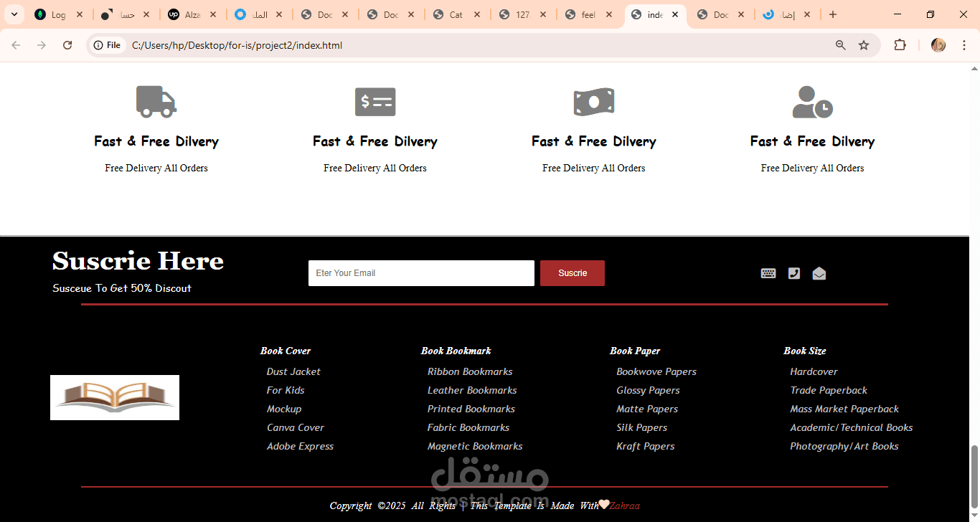Click the book logo image in footer
This screenshot has width=980, height=522.
[x=115, y=397]
